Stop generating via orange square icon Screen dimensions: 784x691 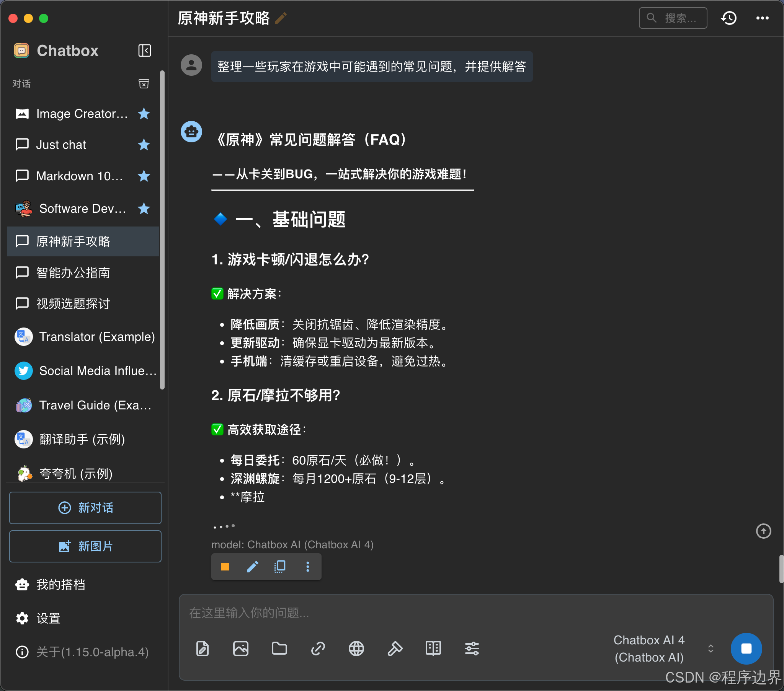[225, 566]
